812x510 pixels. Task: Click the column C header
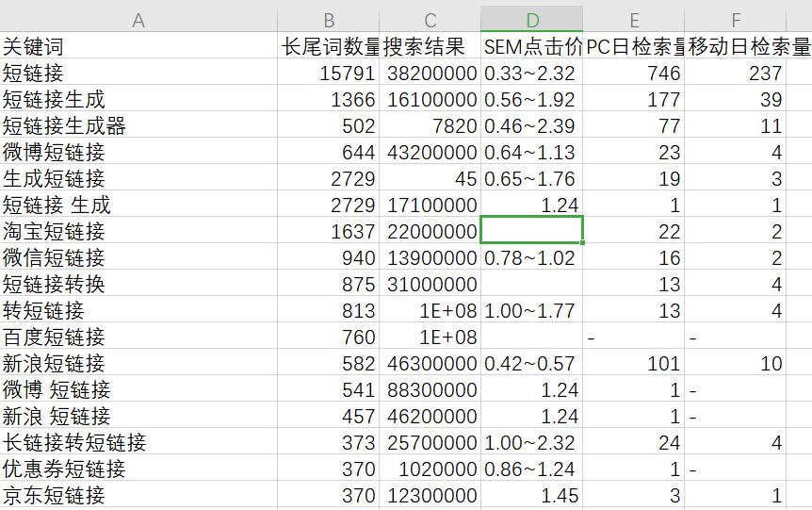[x=430, y=20]
